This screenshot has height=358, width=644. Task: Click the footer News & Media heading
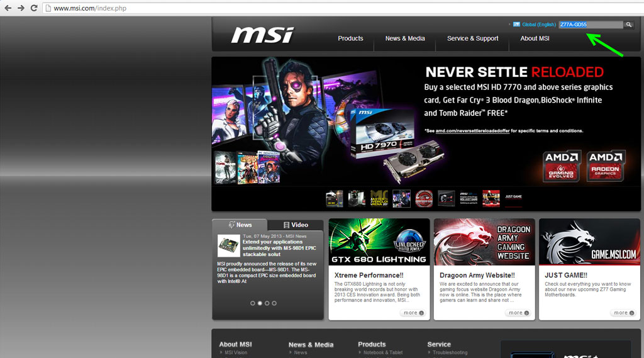click(x=311, y=344)
